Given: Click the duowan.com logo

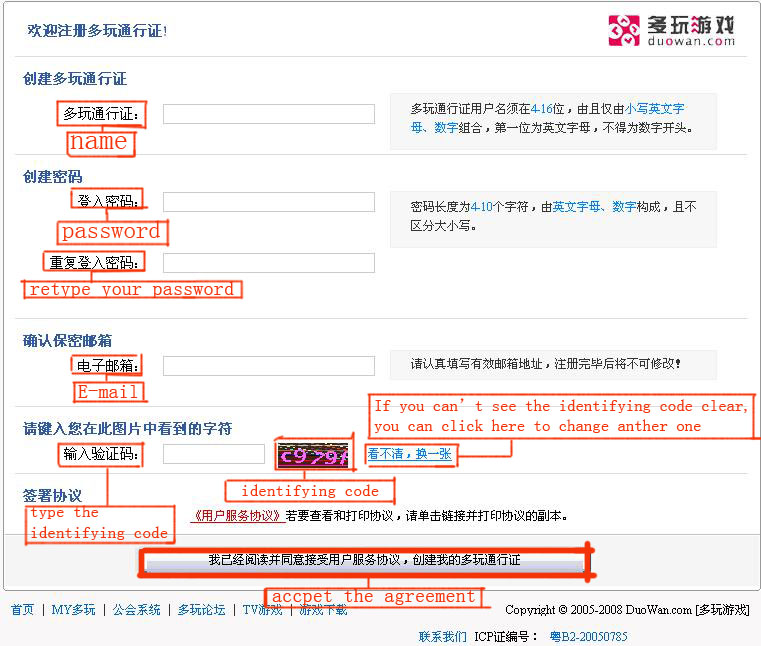Looking at the screenshot, I should pos(672,31).
